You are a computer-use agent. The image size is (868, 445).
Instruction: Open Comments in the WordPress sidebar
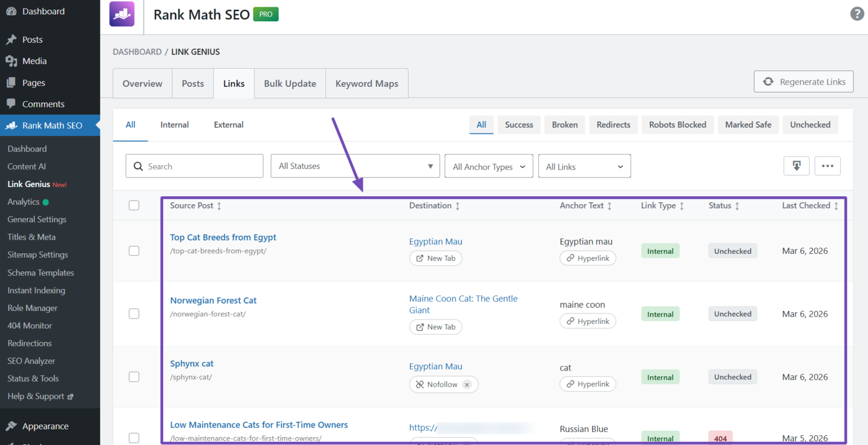click(43, 104)
